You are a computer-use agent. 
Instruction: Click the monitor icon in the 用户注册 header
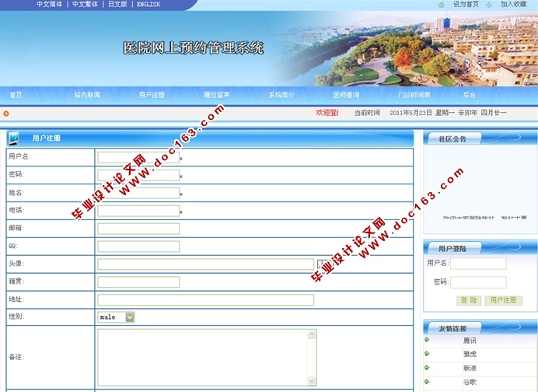pyautogui.click(x=13, y=138)
